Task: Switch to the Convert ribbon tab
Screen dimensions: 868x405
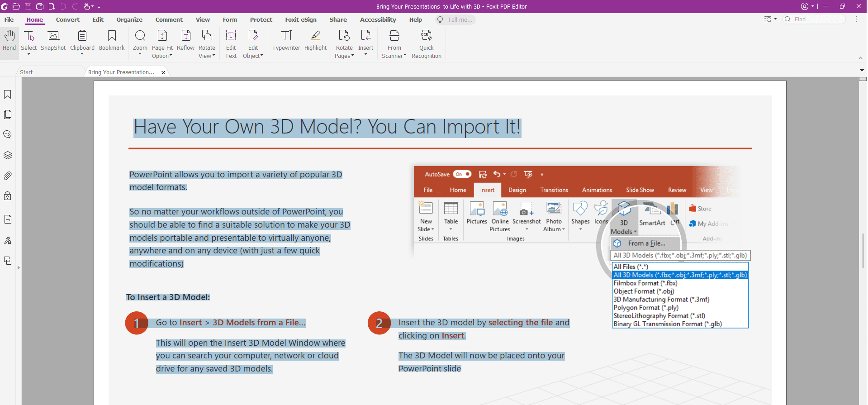Action: coord(68,19)
